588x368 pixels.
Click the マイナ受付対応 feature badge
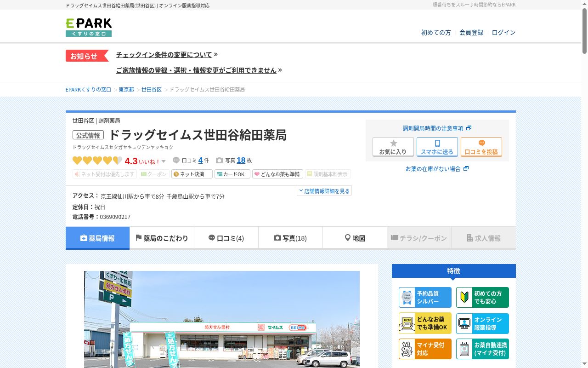[x=425, y=349]
